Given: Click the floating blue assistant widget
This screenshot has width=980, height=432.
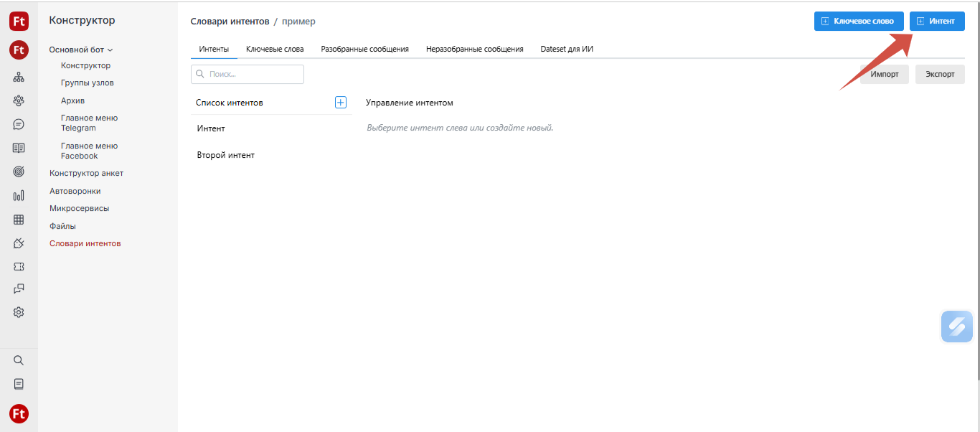Looking at the screenshot, I should [956, 327].
